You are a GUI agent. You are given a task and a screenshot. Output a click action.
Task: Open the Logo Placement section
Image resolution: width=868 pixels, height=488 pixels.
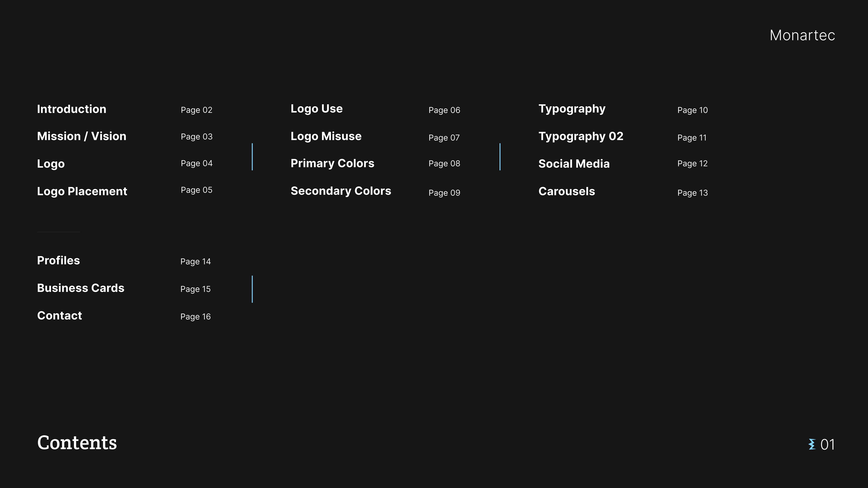82,191
